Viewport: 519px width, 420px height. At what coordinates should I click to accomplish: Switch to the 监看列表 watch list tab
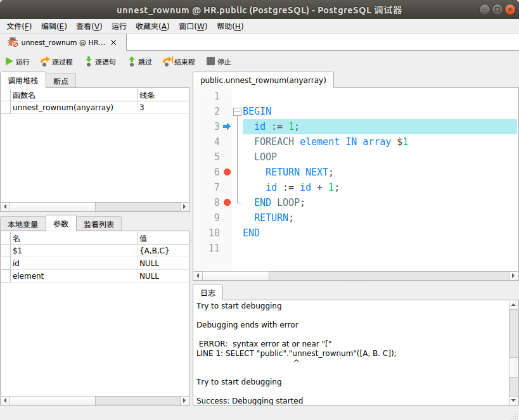click(x=98, y=224)
